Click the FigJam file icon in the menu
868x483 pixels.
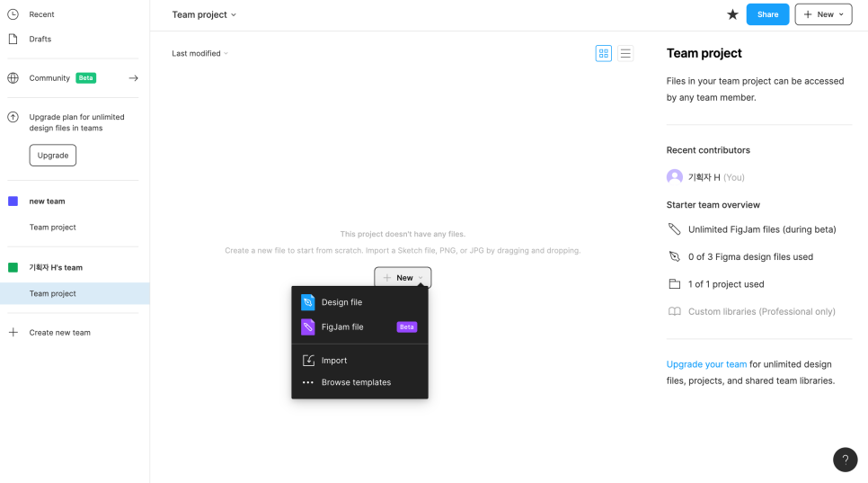(308, 326)
